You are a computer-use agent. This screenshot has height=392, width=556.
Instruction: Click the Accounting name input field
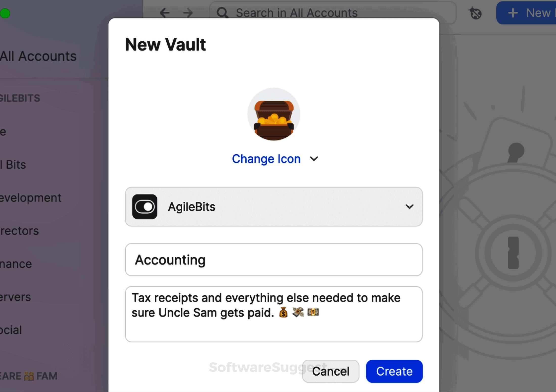tap(274, 259)
